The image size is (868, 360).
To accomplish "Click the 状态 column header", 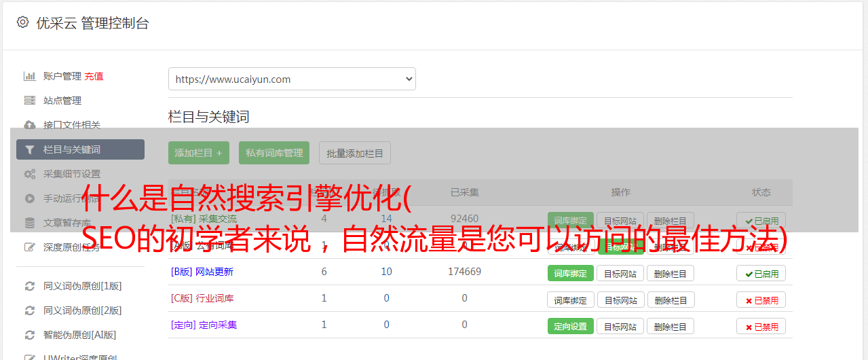I will click(x=761, y=192).
